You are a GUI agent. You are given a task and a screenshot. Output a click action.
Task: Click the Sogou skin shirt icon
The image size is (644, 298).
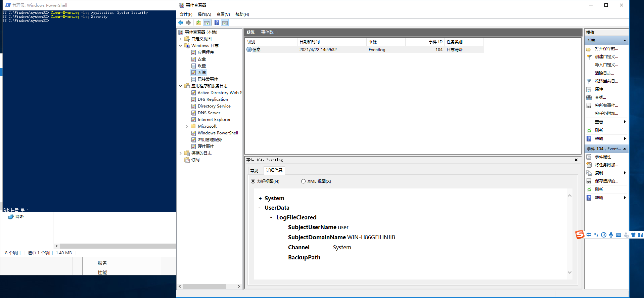click(633, 235)
